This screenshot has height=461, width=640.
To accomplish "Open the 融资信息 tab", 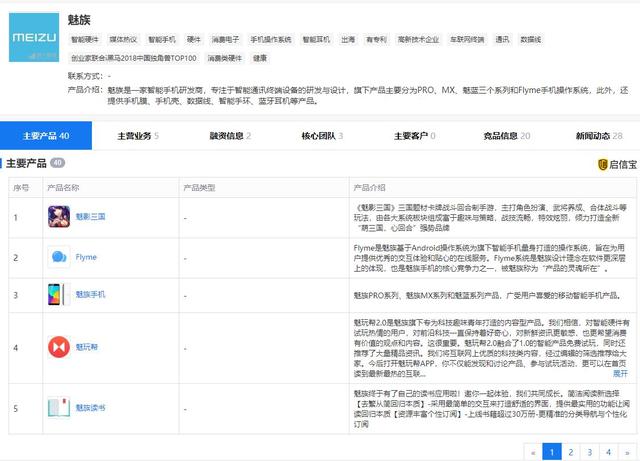I will (x=230, y=136).
